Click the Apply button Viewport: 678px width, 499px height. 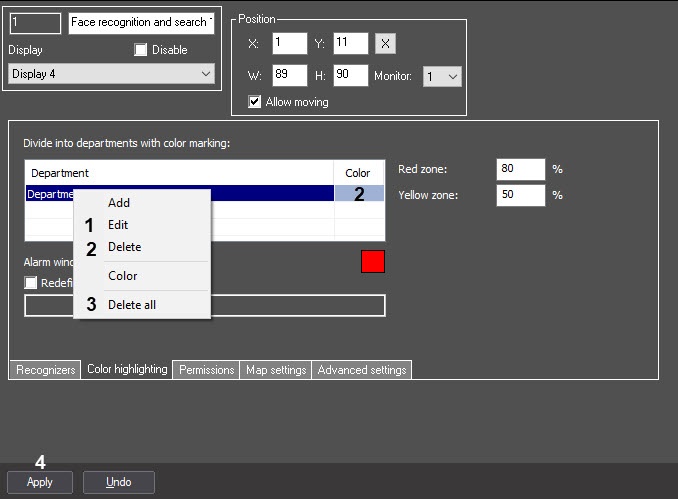coord(40,482)
